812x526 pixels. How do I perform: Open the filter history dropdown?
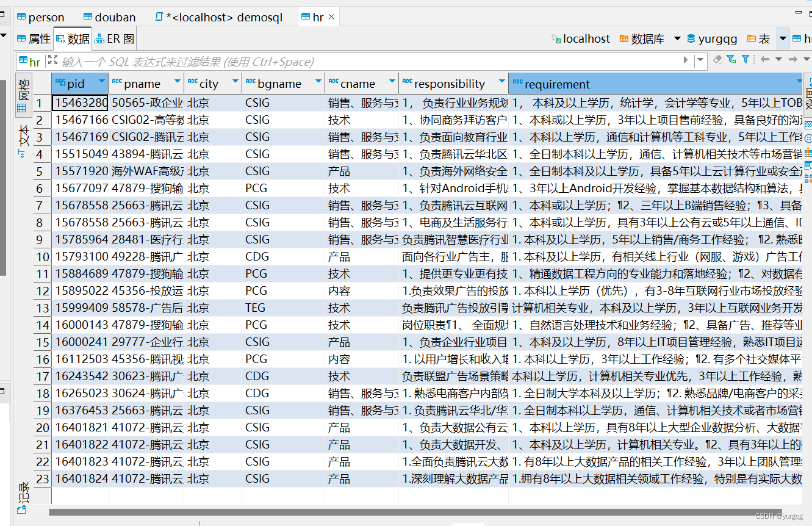pos(700,60)
